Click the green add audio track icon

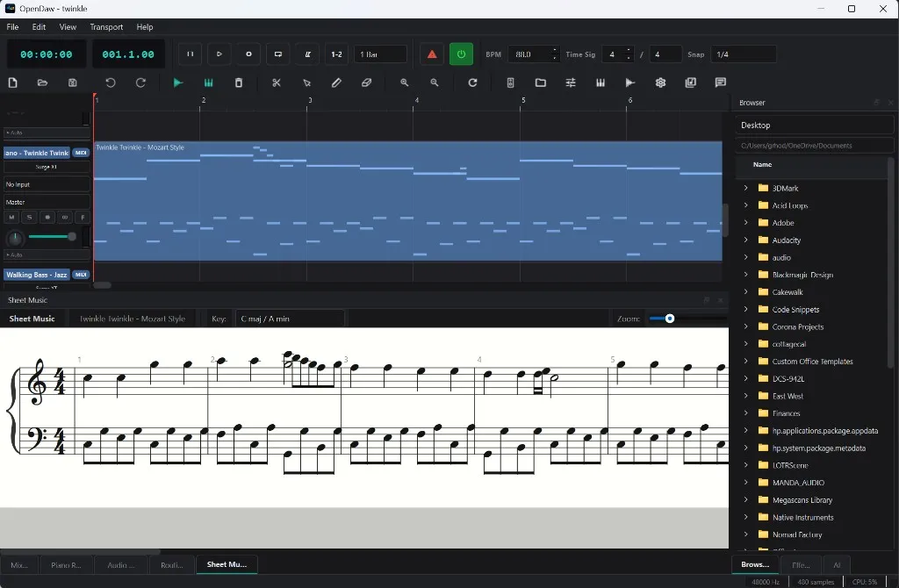pos(178,82)
